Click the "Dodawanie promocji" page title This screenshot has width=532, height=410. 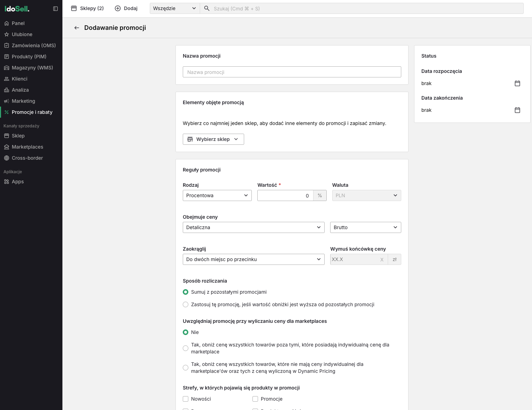coord(115,28)
